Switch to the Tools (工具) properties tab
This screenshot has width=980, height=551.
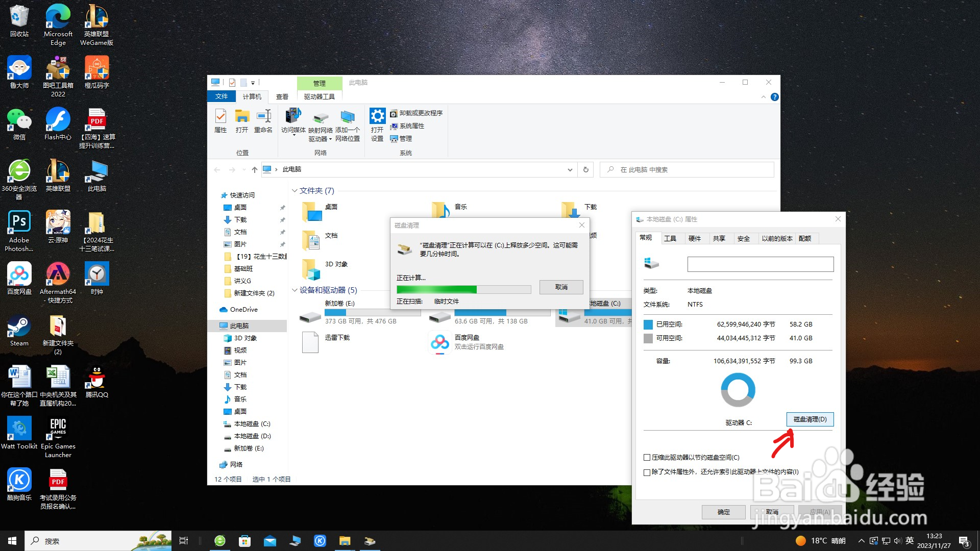[670, 238]
